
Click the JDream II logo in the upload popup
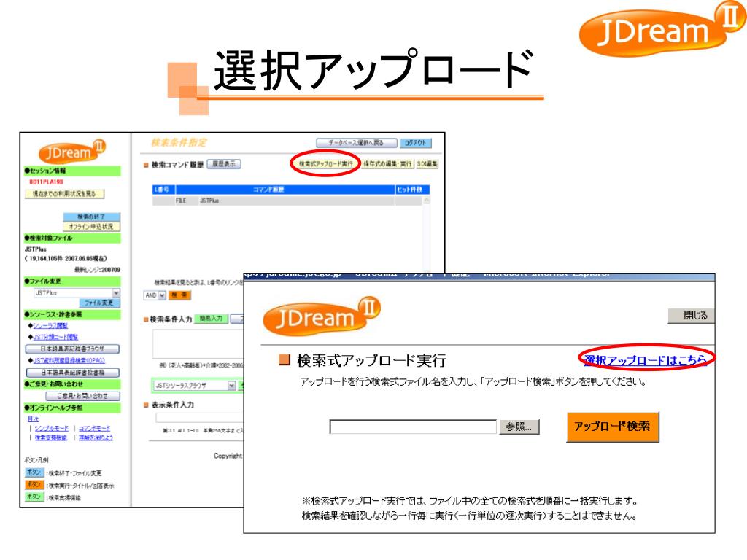coord(322,315)
